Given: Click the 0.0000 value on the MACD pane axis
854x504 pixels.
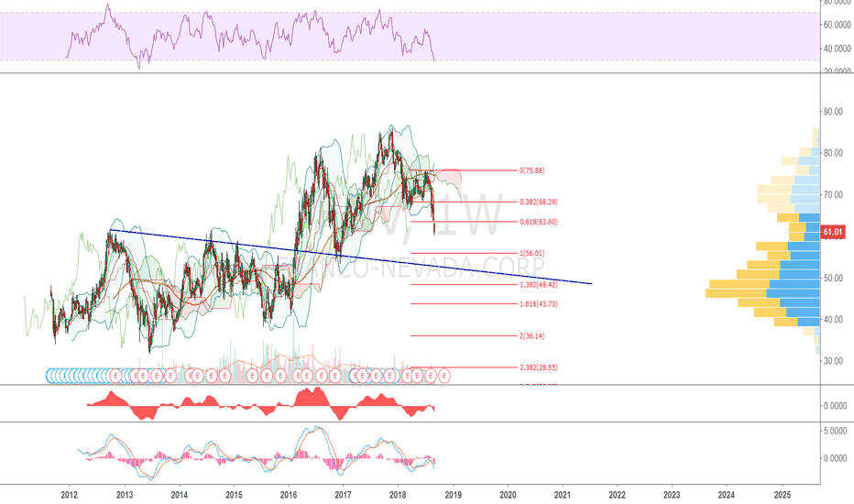Looking at the screenshot, I should (x=835, y=458).
